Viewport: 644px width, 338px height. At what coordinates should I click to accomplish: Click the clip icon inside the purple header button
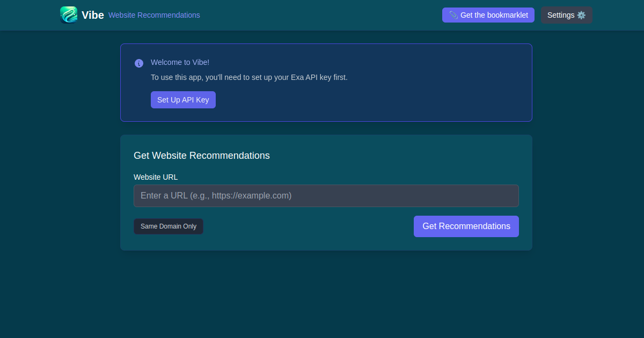point(452,15)
